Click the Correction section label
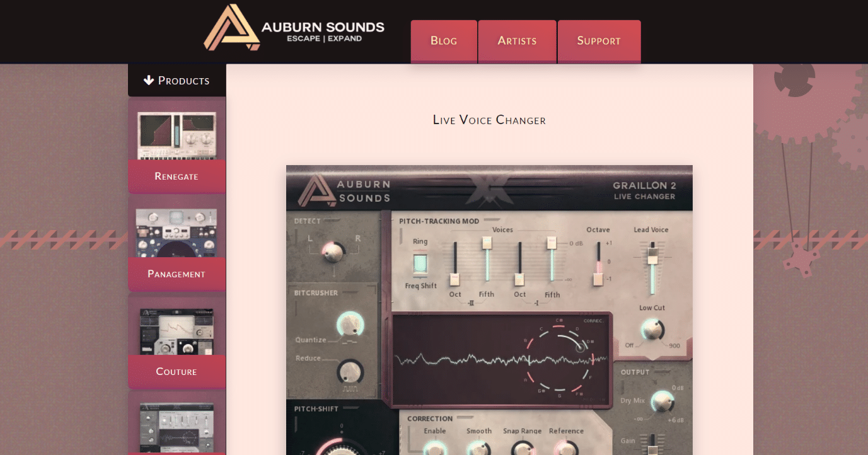 tap(430, 418)
